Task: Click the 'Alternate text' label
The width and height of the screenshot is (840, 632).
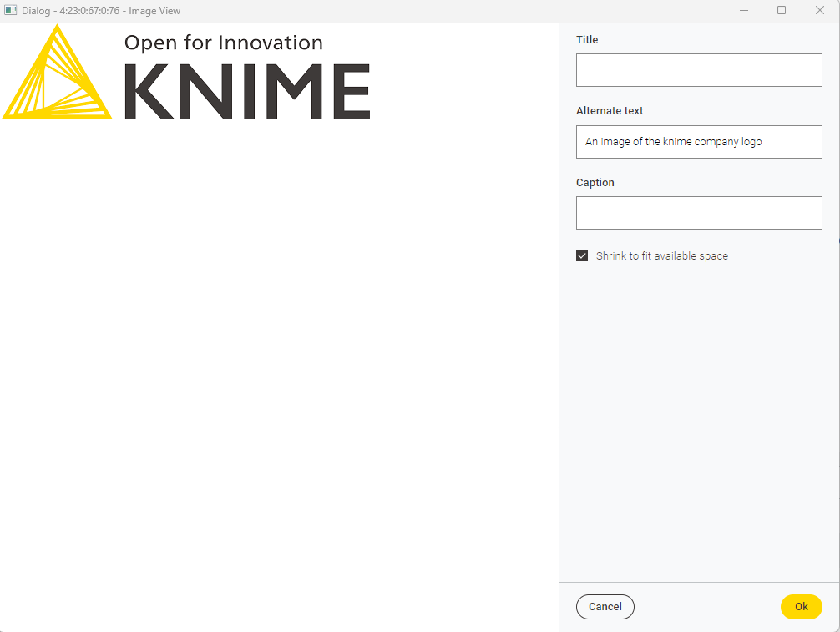Action: (x=610, y=111)
